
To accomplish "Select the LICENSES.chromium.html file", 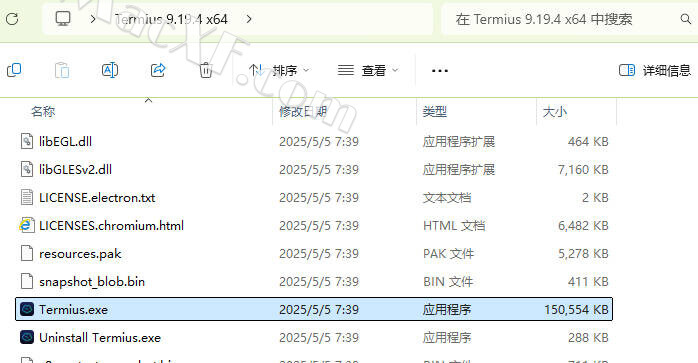I will tap(111, 226).
